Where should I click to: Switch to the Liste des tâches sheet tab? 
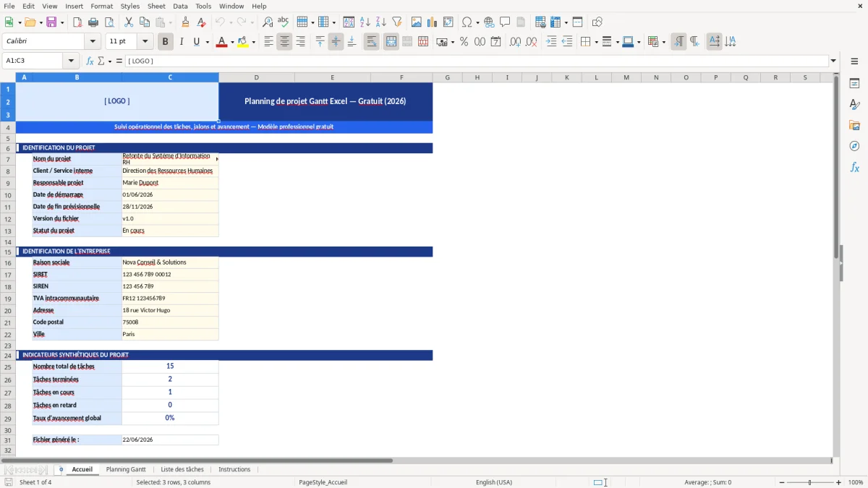click(x=182, y=469)
